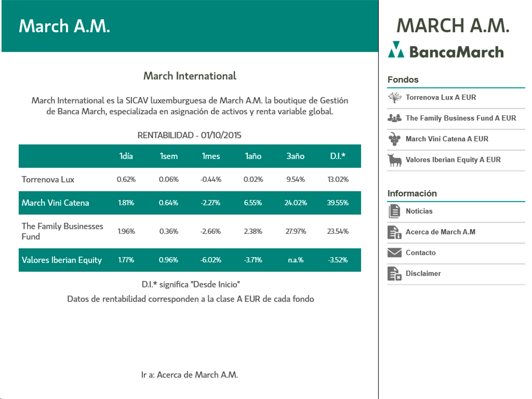Screen dimensions: 532x399
Task: Click the document icon next to Noticias
Action: 394,211
